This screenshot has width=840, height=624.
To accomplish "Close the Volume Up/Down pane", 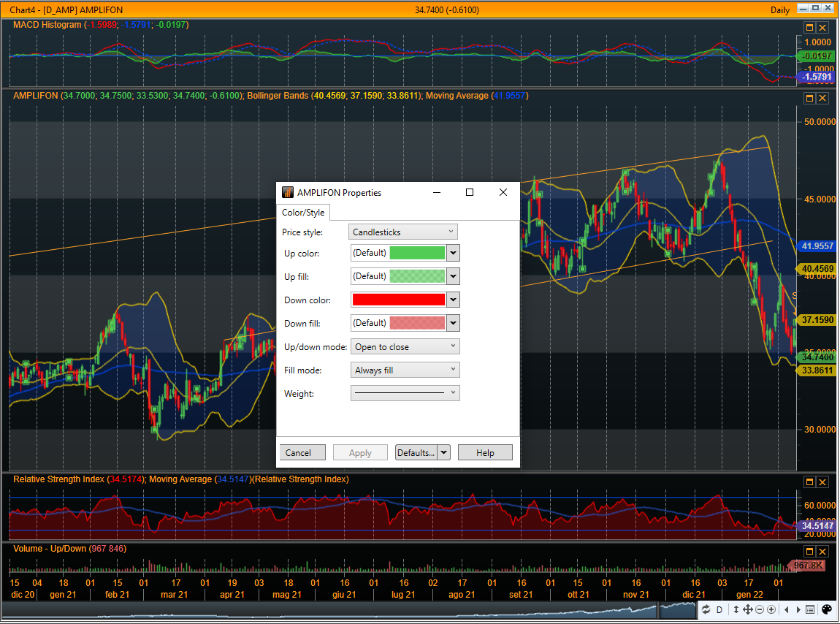I will coord(822,551).
